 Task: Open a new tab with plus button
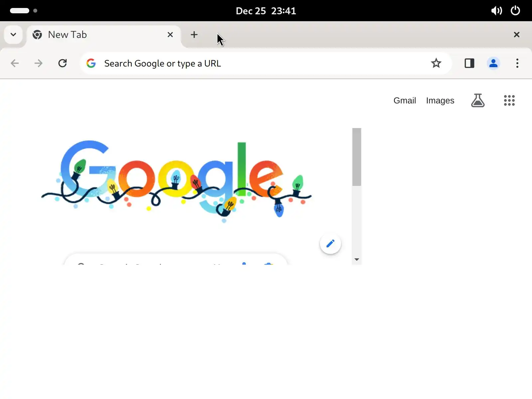point(194,35)
